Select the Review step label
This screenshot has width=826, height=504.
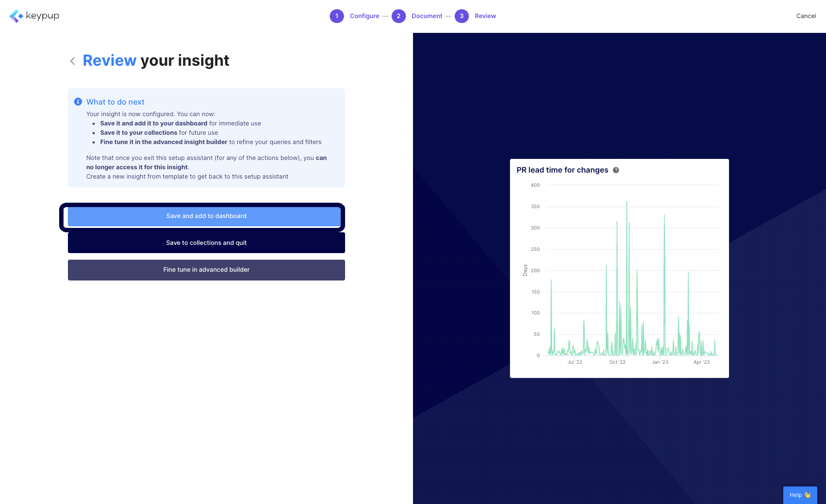[485, 16]
